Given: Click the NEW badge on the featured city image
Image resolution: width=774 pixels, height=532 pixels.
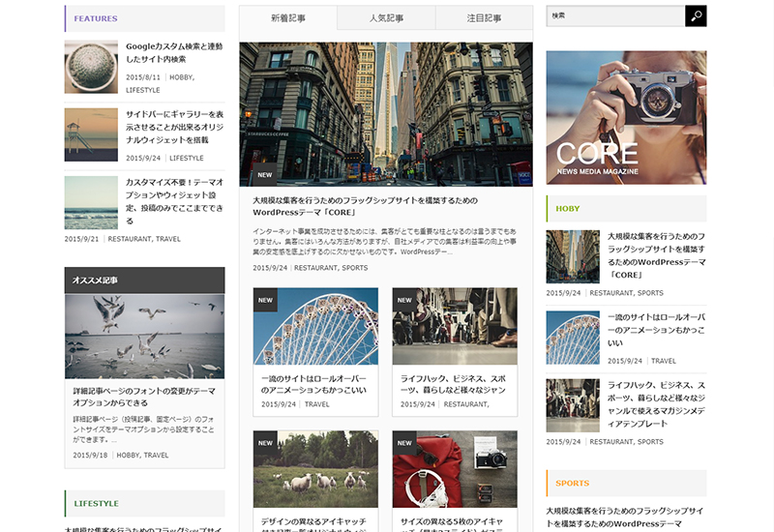Looking at the screenshot, I should 265,175.
